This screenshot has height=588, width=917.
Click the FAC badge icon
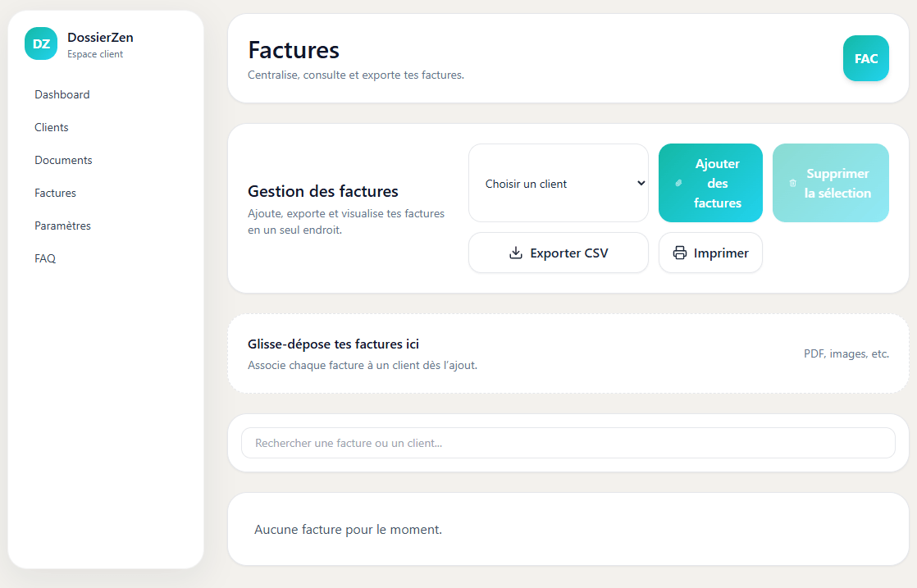(x=865, y=58)
